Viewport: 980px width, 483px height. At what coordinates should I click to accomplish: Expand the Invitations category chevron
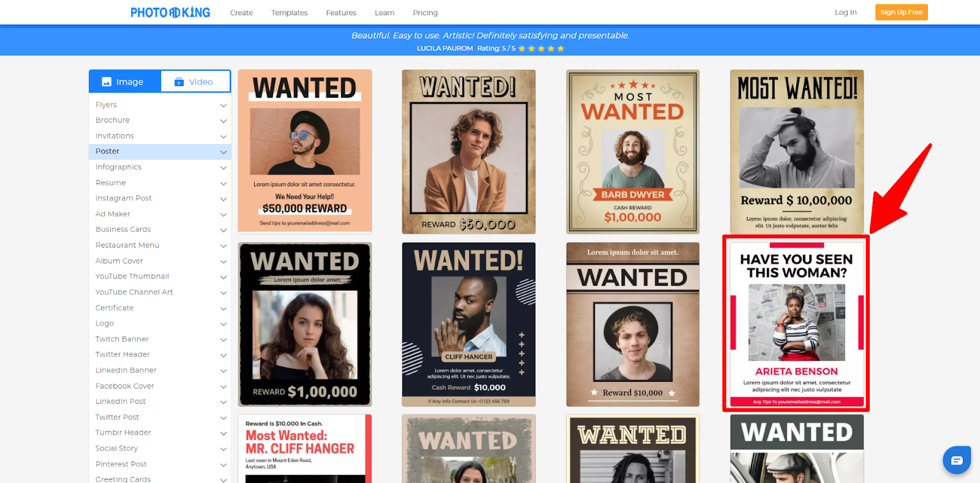pos(224,137)
